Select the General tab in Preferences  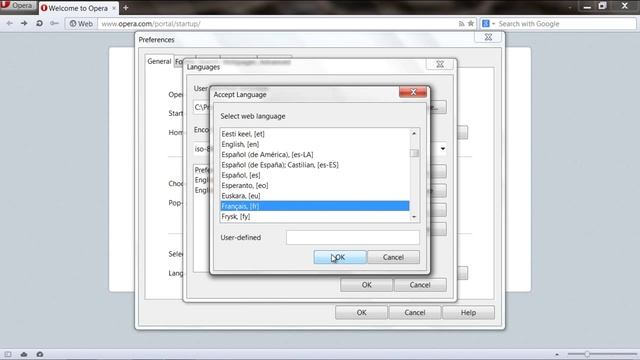pyautogui.click(x=159, y=61)
